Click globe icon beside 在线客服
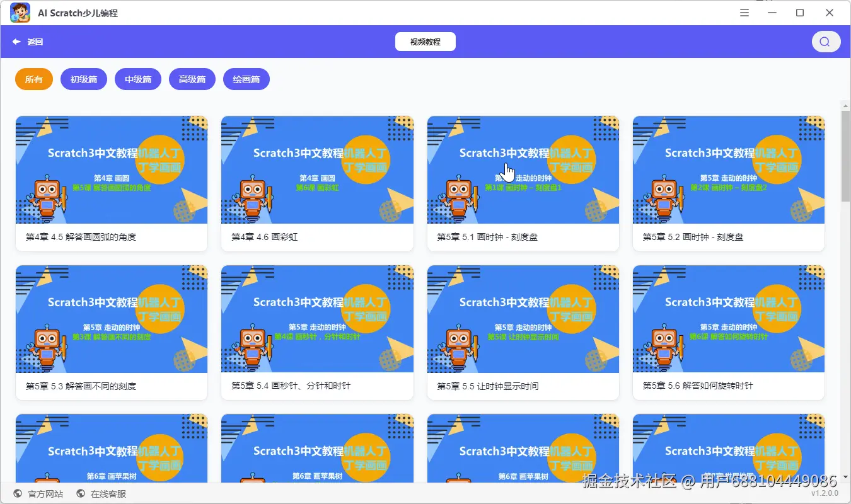This screenshot has width=851, height=504. tap(81, 494)
